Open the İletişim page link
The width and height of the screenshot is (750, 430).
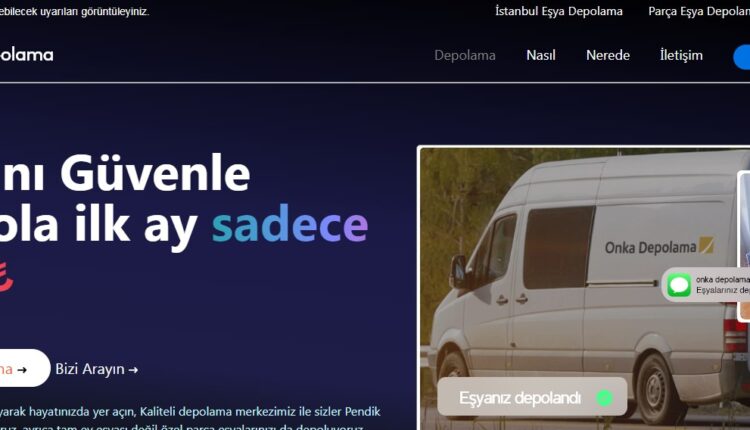[x=681, y=55]
